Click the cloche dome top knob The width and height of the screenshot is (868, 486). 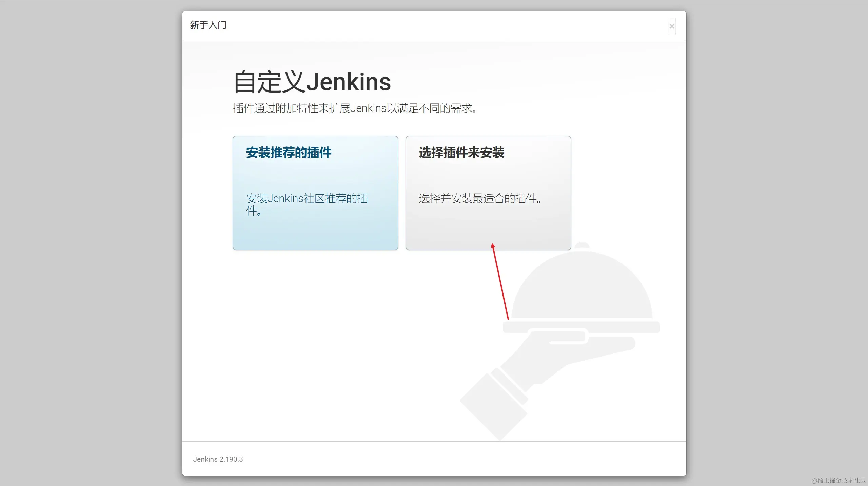[582, 245]
